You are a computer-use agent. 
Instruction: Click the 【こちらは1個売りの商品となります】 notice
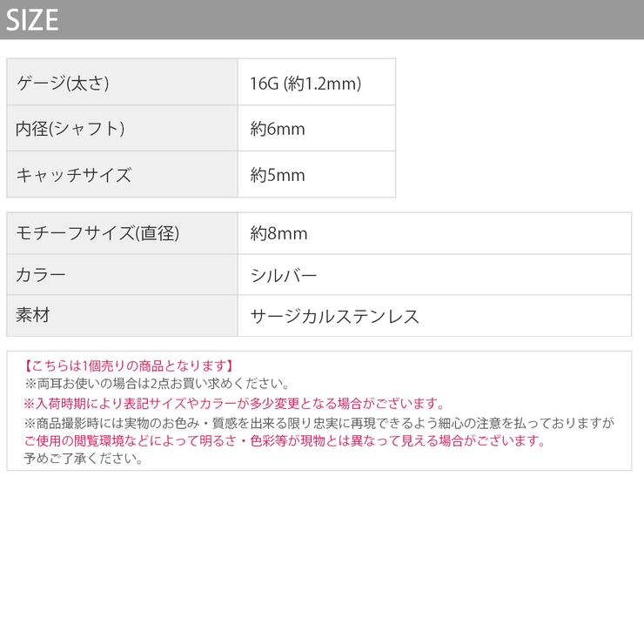click(129, 366)
